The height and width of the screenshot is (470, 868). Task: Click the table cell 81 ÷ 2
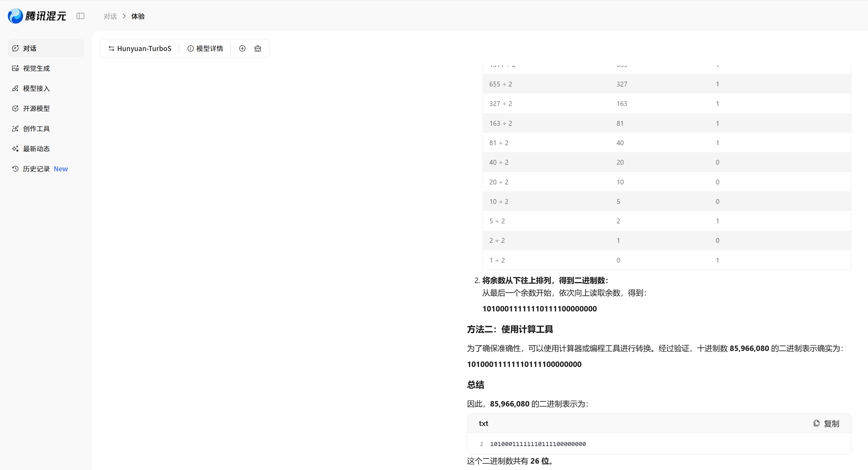click(499, 143)
